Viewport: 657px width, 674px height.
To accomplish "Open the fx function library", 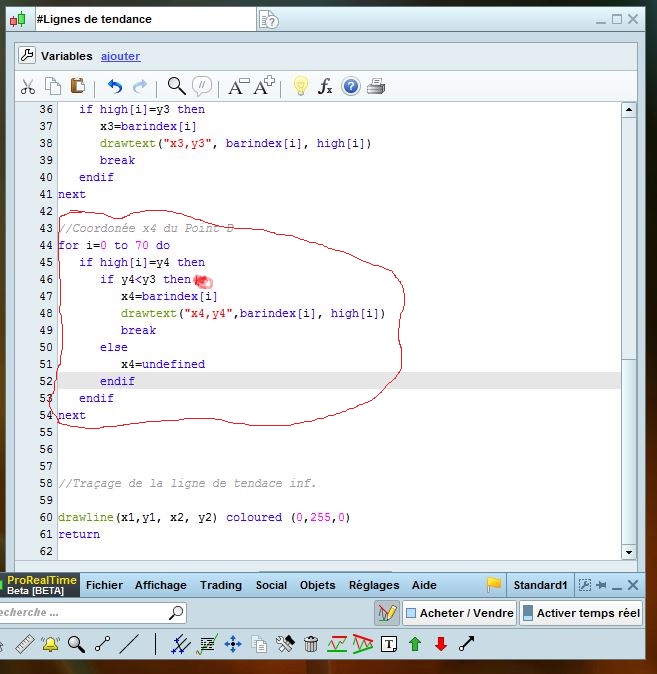I will click(325, 87).
